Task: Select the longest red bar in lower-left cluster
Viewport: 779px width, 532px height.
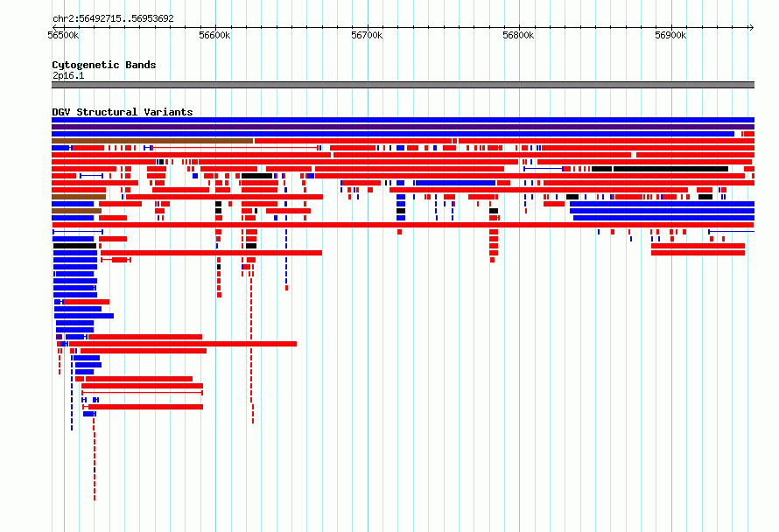Action: point(183,344)
